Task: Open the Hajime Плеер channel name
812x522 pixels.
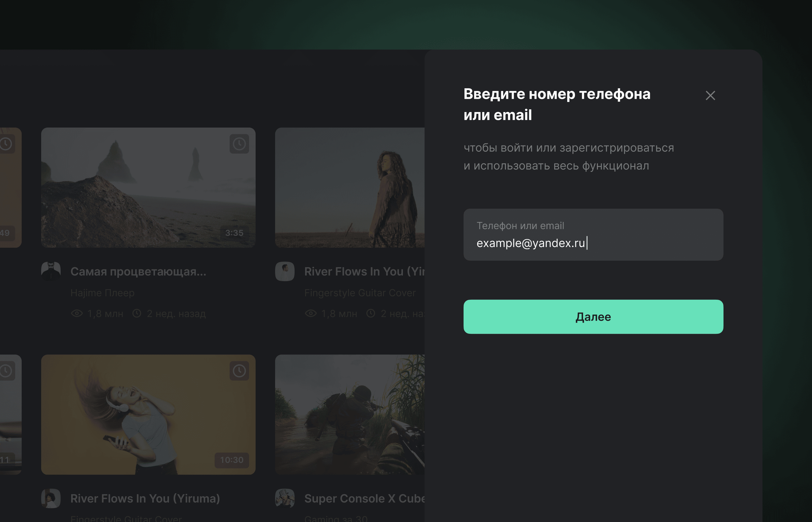Action: pyautogui.click(x=102, y=293)
